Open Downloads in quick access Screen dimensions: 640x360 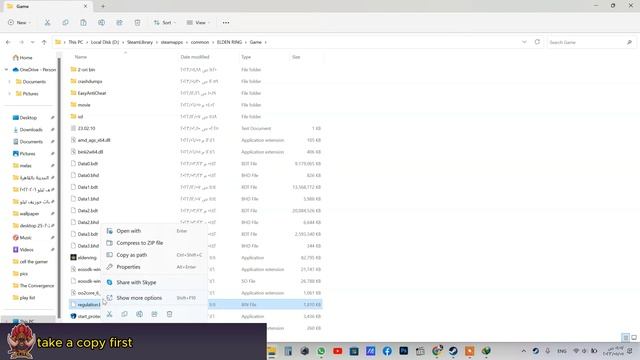[31, 129]
